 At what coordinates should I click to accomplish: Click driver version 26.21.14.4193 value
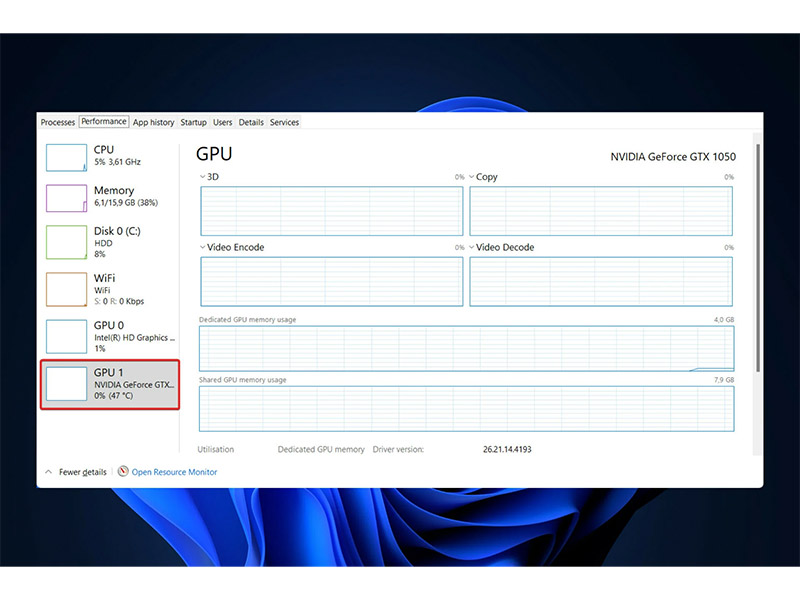click(507, 449)
